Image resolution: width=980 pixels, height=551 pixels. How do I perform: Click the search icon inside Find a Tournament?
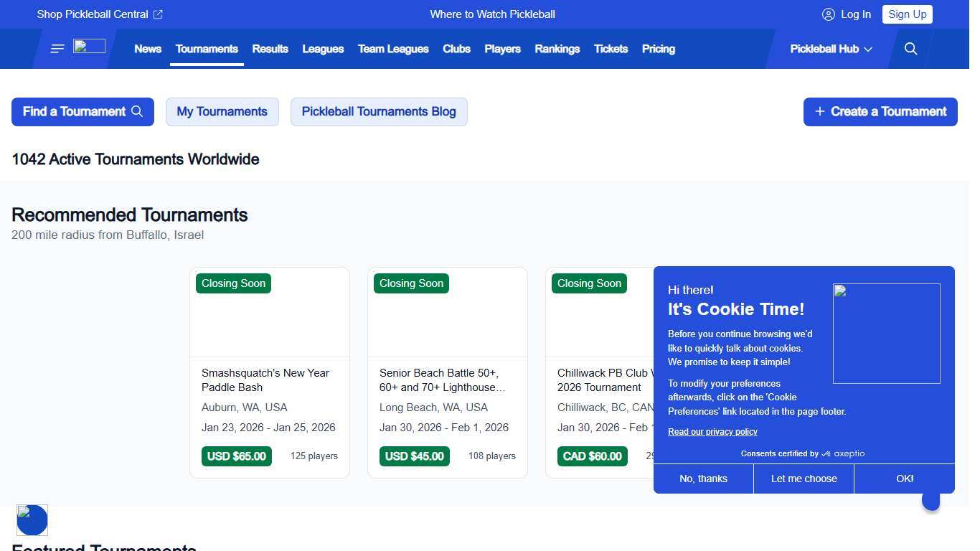137,111
